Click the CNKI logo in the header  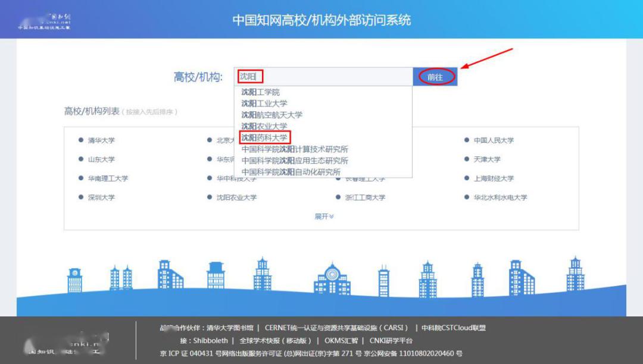coord(44,21)
